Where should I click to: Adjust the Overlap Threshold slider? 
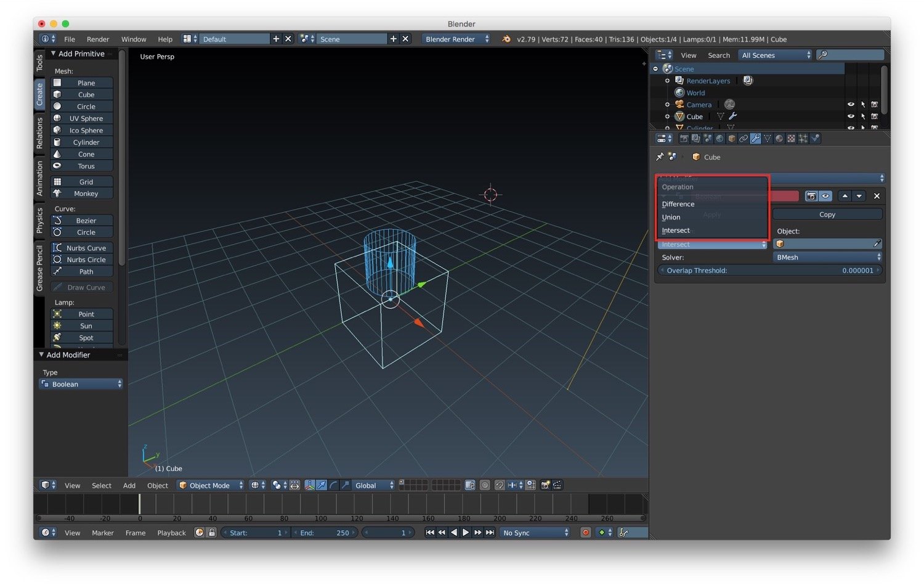click(x=769, y=271)
